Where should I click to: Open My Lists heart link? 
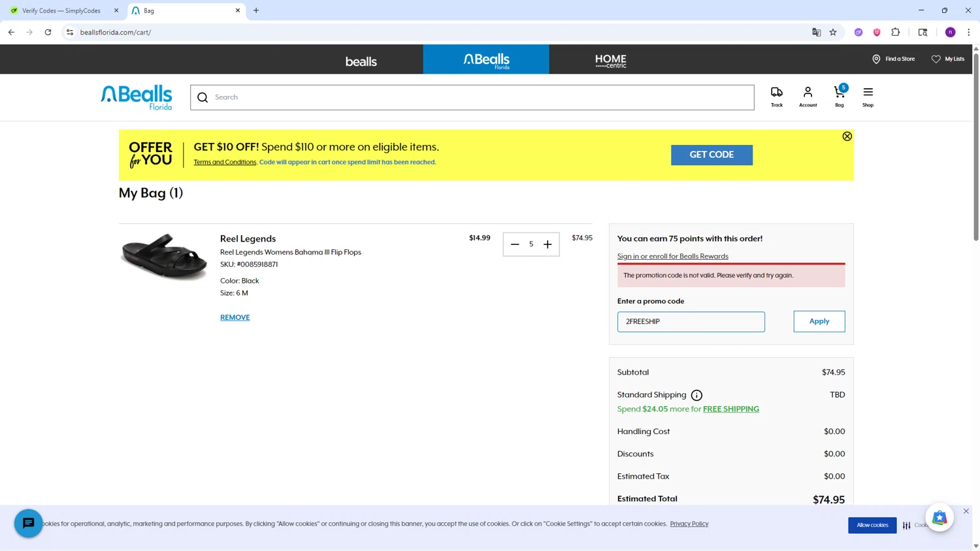(x=947, y=59)
